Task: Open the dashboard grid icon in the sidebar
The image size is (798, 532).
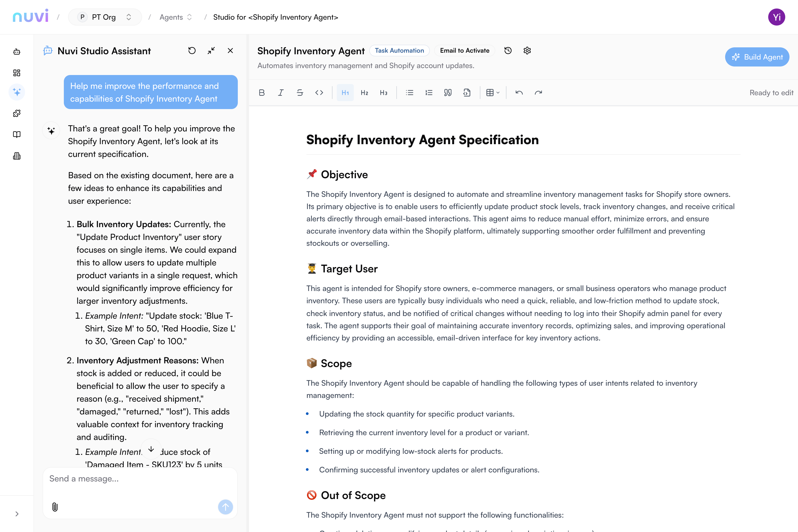Action: coord(16,73)
